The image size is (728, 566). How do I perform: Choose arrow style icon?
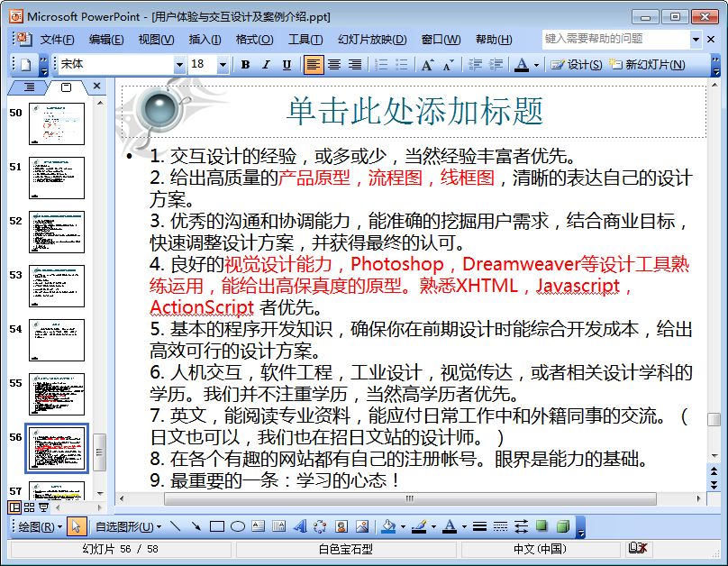click(521, 526)
